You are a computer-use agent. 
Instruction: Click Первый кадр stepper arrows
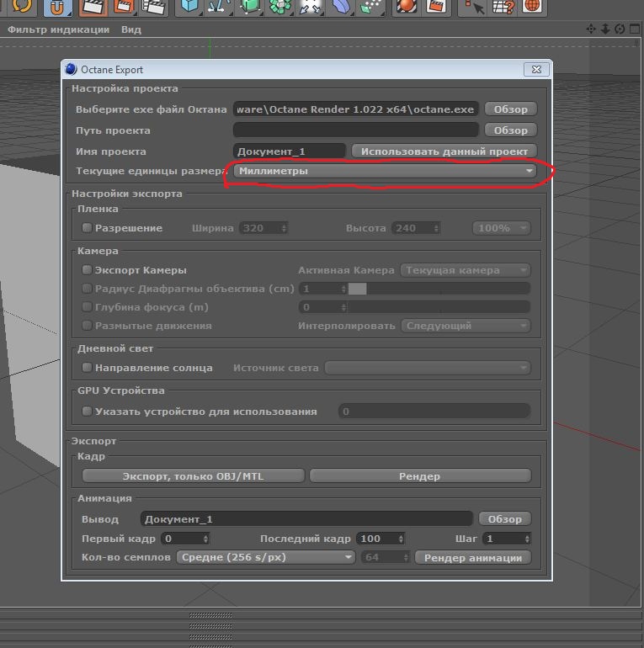[x=205, y=539]
